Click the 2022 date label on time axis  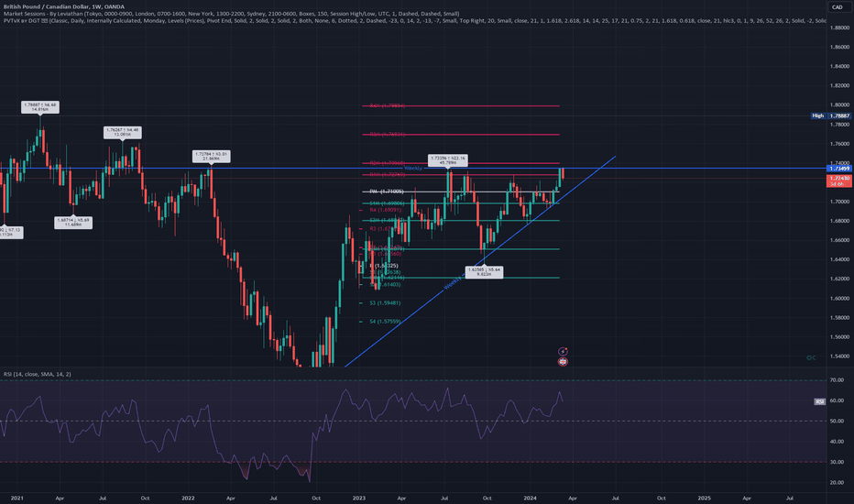pyautogui.click(x=188, y=498)
